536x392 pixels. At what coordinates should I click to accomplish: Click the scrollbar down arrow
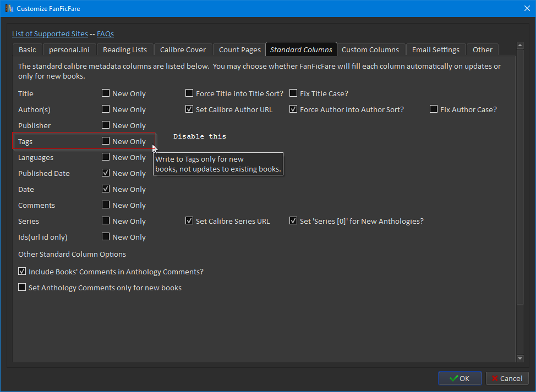click(520, 358)
